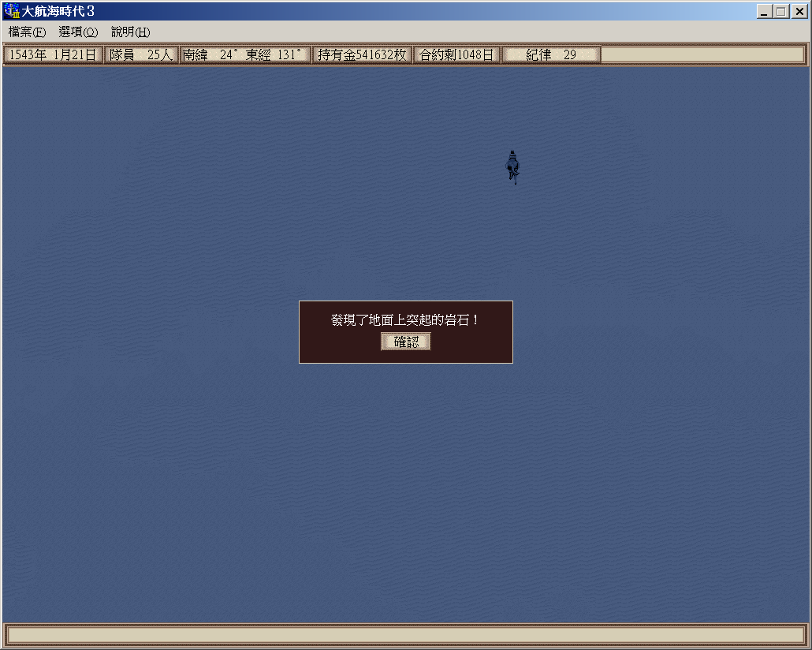Image resolution: width=812 pixels, height=650 pixels.
Task: Close the 大航海時代3 window
Action: pyautogui.click(x=799, y=12)
